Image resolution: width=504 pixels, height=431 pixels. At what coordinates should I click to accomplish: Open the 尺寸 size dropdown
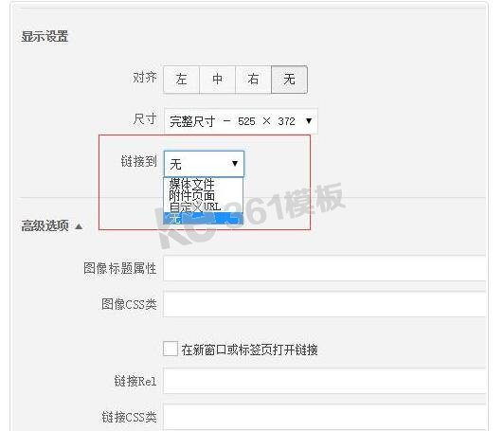[241, 121]
